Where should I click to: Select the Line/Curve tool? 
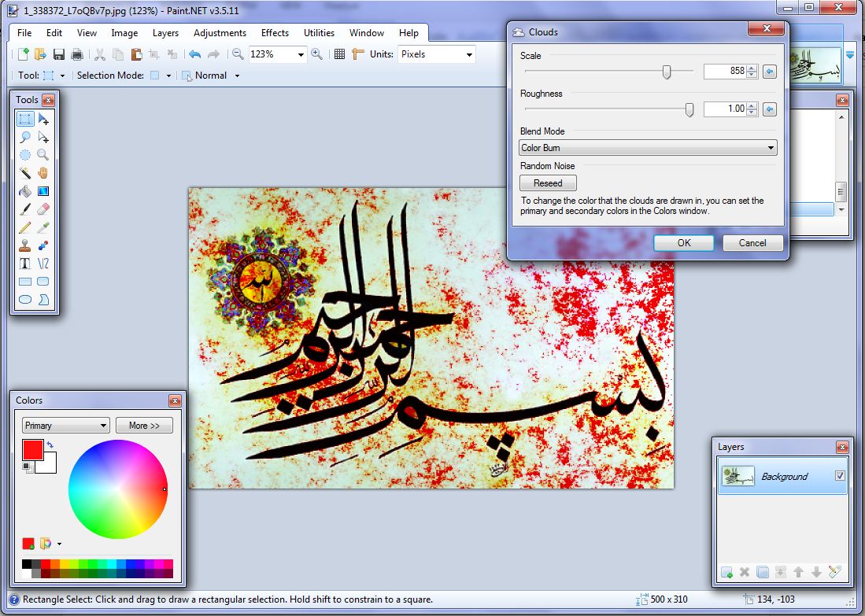pos(43,264)
